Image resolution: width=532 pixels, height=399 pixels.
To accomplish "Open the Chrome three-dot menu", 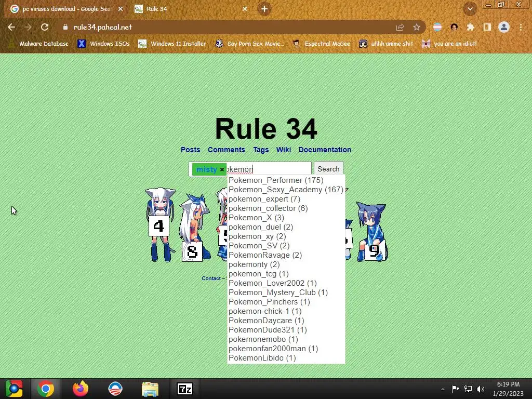I will pyautogui.click(x=521, y=27).
